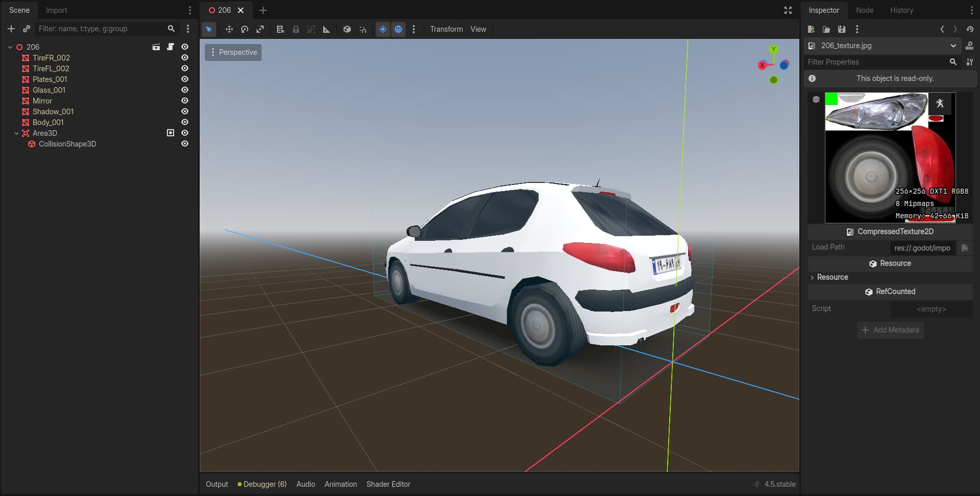Viewport: 980px width, 496px height.
Task: Open the inspector history list icon
Action: (970, 29)
